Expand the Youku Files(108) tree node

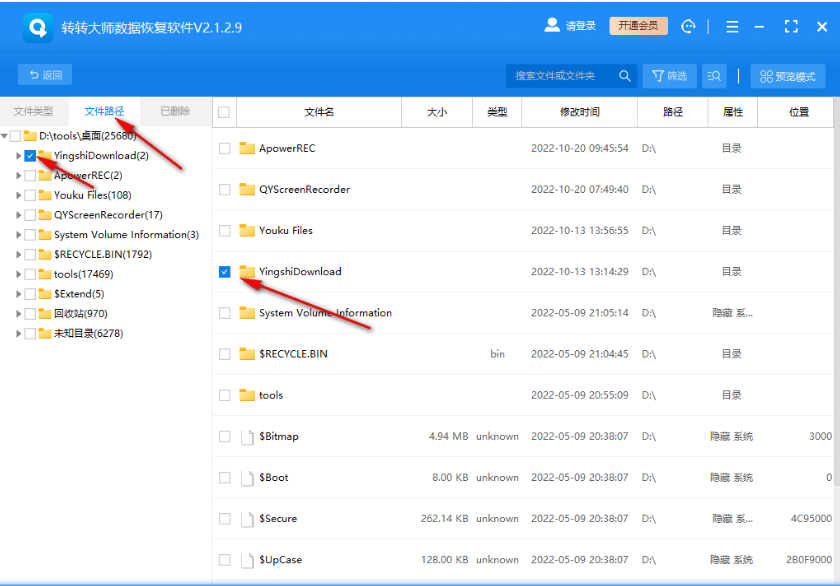(18, 195)
